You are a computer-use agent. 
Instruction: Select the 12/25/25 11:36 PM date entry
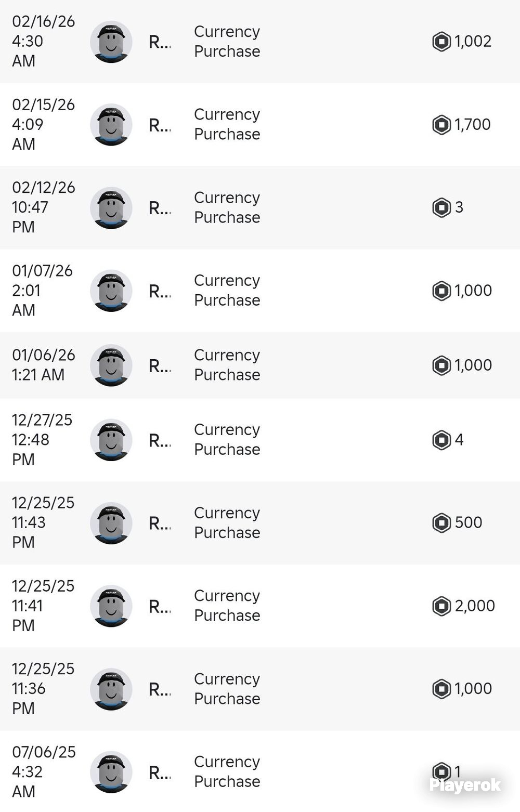(x=44, y=689)
